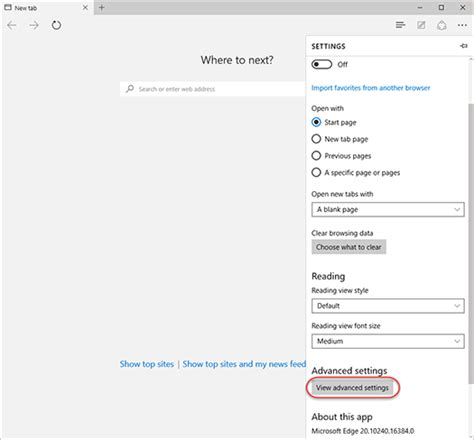
Task: Open the 'A blank page' dropdown
Action: pyautogui.click(x=388, y=209)
